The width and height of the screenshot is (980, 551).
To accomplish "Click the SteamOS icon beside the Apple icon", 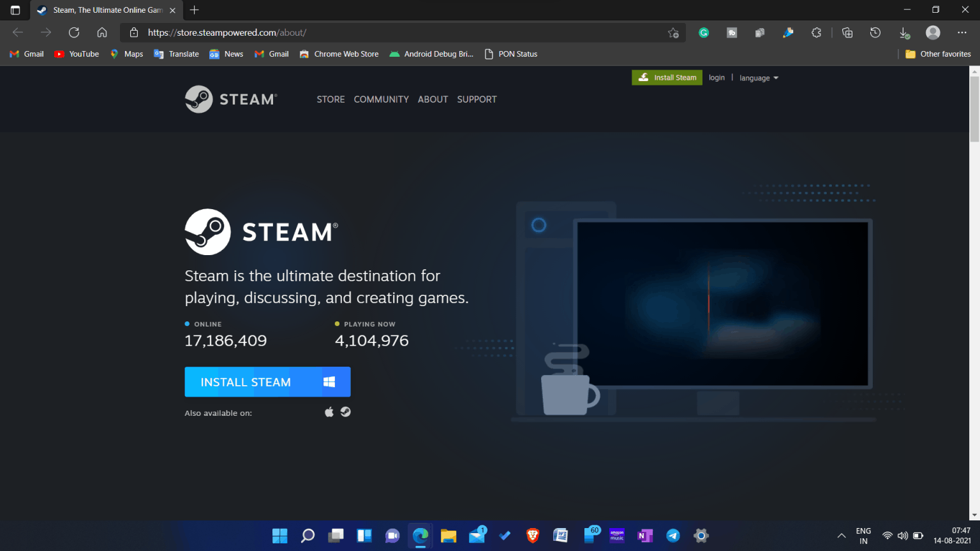I will [346, 412].
